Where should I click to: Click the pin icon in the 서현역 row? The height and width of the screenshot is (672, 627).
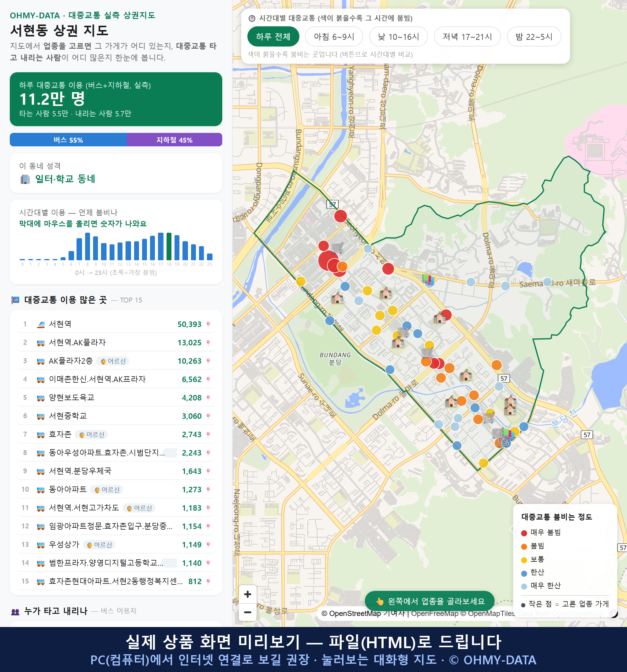[x=208, y=325]
